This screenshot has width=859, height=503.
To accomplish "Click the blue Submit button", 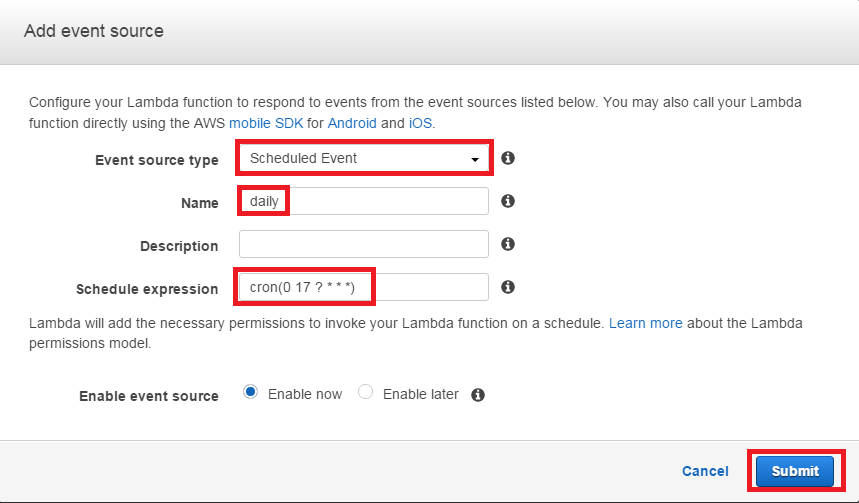I will tap(795, 471).
